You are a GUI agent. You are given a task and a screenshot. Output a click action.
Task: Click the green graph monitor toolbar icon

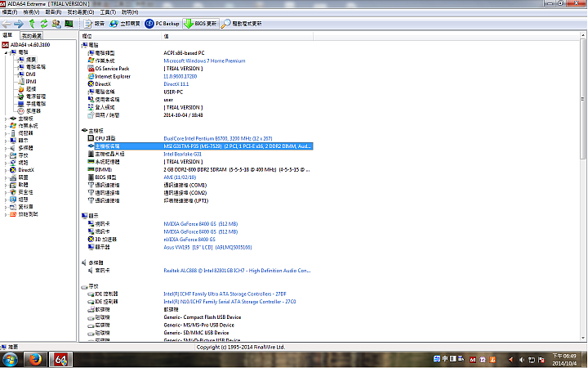tap(69, 24)
